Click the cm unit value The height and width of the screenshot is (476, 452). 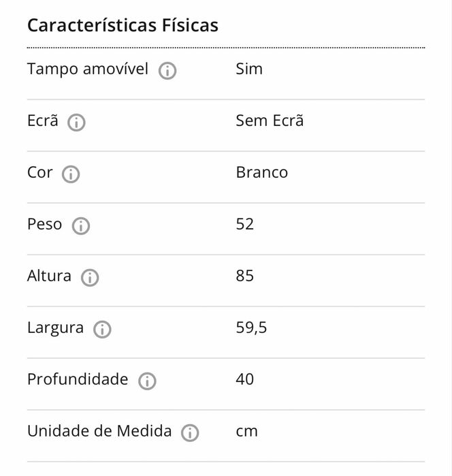pyautogui.click(x=246, y=432)
